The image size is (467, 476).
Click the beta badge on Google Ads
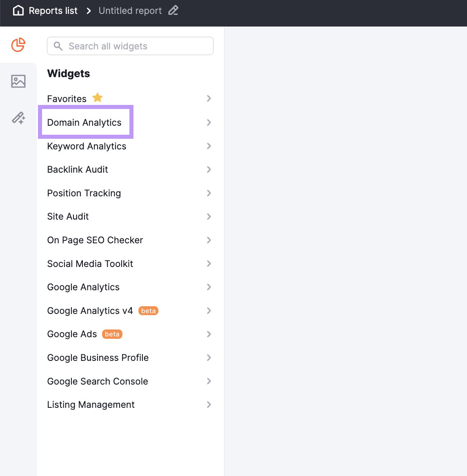click(112, 334)
